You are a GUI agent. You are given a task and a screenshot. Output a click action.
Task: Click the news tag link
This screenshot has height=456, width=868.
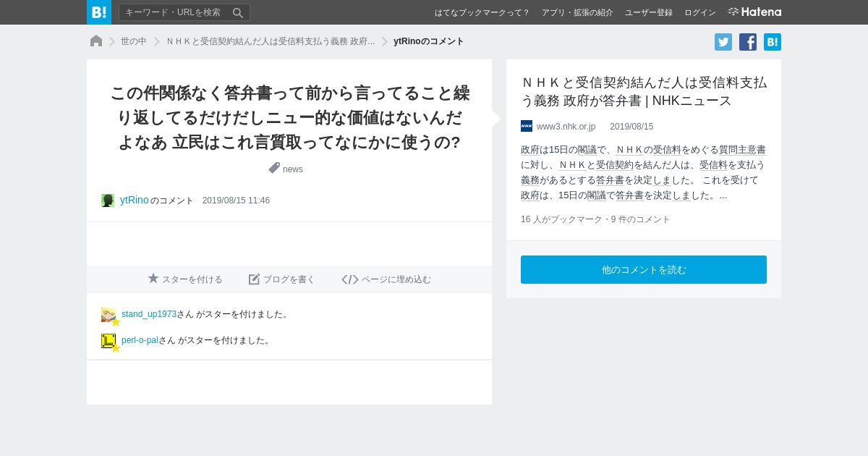click(293, 169)
